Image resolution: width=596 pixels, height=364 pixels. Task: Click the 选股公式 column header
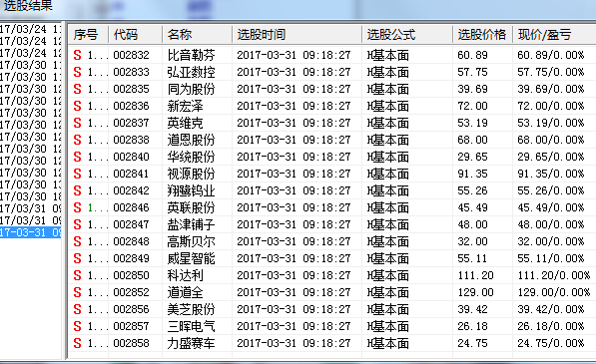click(x=407, y=35)
